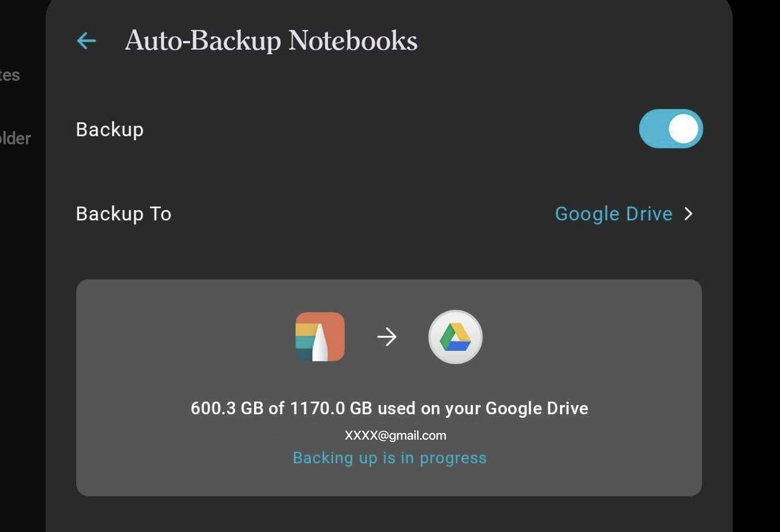Open the chevron beside Google Drive
The width and height of the screenshot is (780, 532).
coord(688,214)
